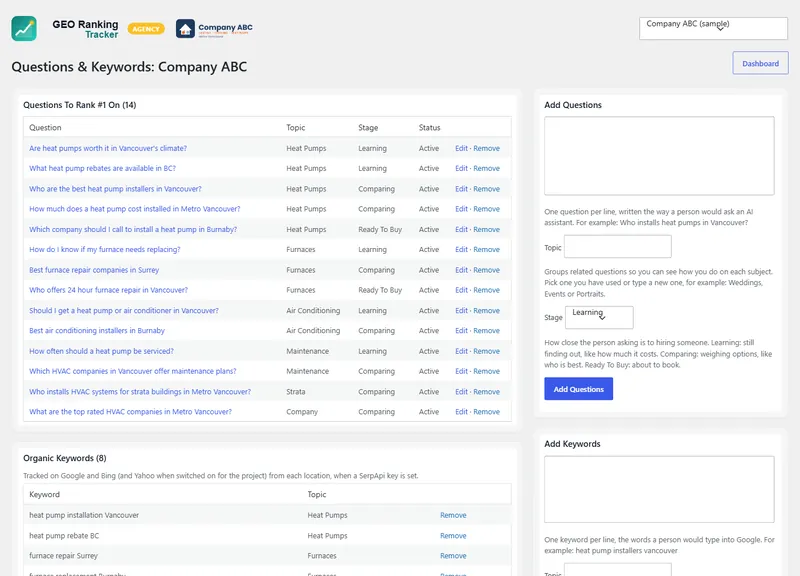Edit the 'Are heat pumps worth it' question
The width and height of the screenshot is (800, 576).
click(461, 148)
